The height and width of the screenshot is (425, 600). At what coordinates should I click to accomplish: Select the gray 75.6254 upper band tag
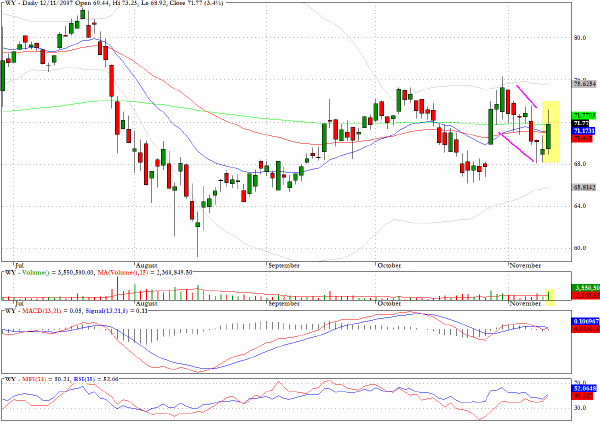pos(584,83)
